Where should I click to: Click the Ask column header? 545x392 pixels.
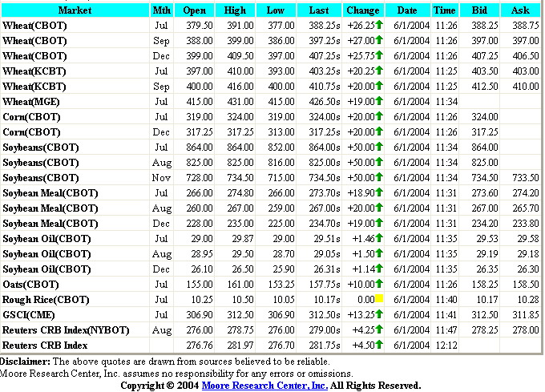[x=521, y=10]
